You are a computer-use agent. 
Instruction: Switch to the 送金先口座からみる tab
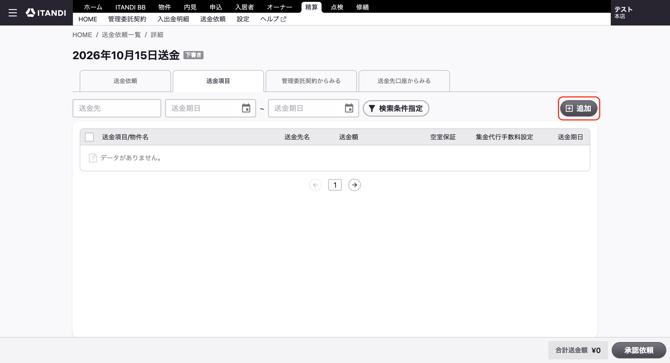pos(404,81)
